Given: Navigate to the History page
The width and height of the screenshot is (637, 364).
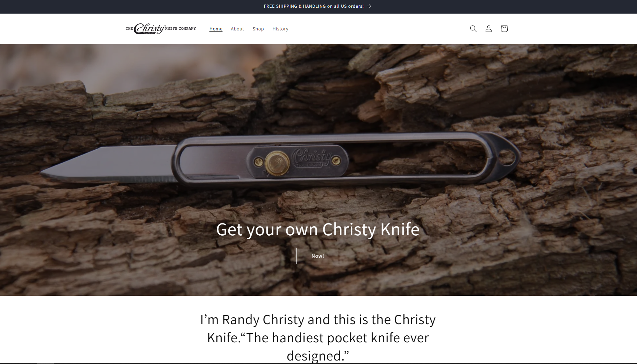Looking at the screenshot, I should 280,29.
